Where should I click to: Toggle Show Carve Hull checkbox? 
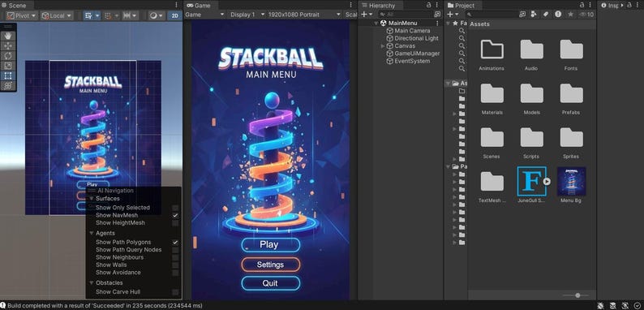pyautogui.click(x=175, y=292)
